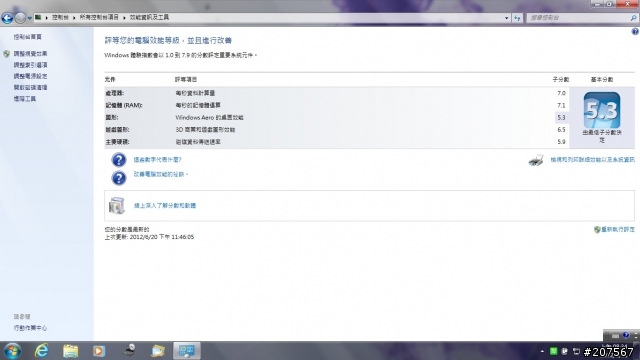Launch 開啟磁碟清理 from the sidebar
This screenshot has width=640, height=360.
pos(30,88)
